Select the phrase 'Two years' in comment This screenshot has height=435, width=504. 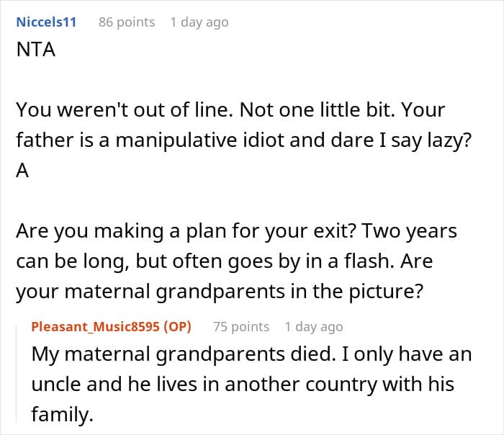(x=409, y=231)
